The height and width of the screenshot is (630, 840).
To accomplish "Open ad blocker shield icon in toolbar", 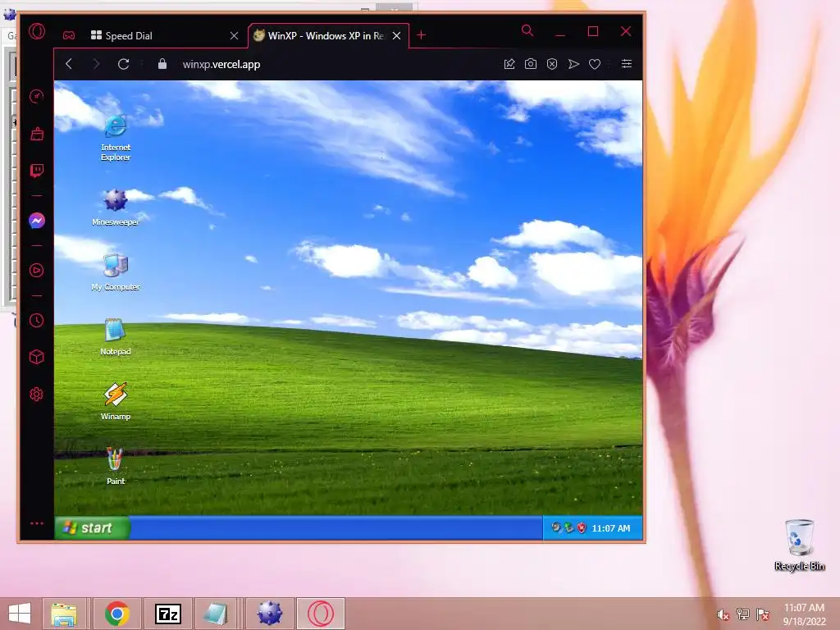I will (552, 64).
